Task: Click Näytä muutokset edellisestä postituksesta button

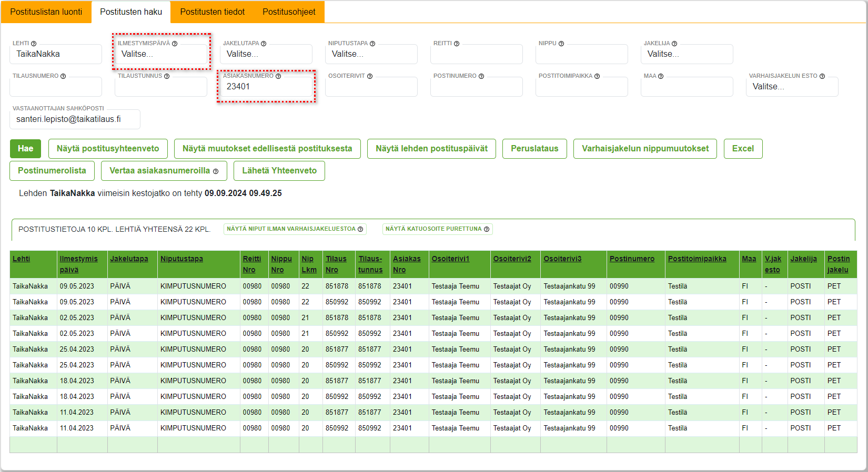Action: (x=267, y=149)
